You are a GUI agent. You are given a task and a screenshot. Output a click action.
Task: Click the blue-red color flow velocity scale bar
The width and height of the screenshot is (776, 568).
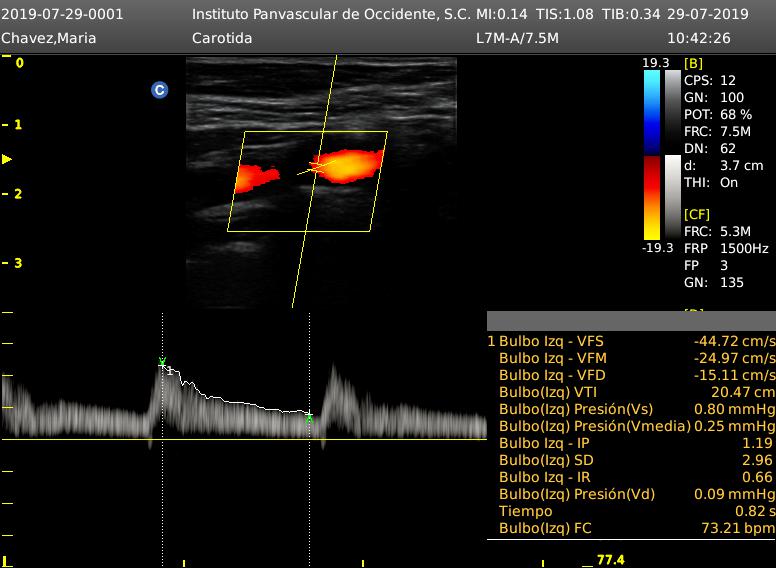click(x=652, y=155)
